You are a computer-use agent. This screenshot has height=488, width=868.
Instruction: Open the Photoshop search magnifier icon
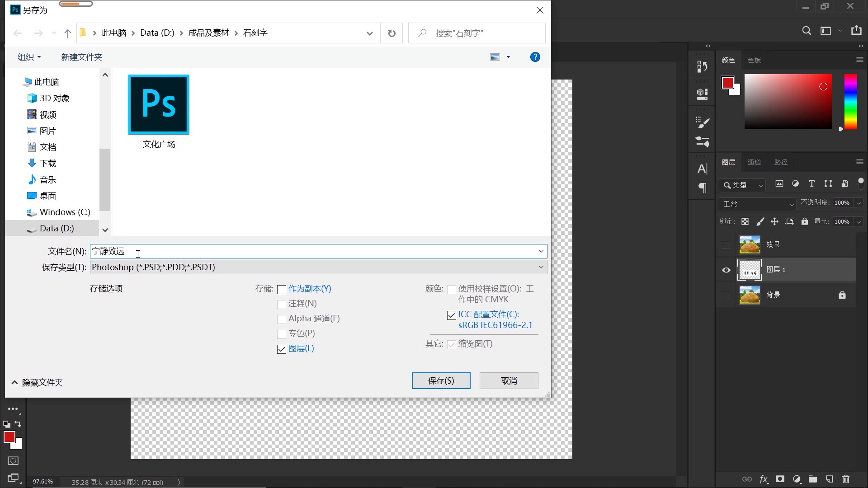(x=807, y=31)
